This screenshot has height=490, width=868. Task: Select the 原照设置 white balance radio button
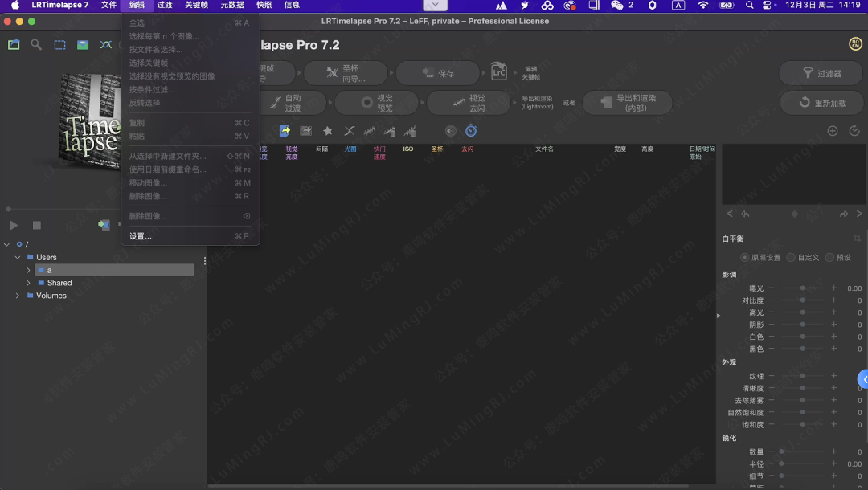tap(744, 257)
